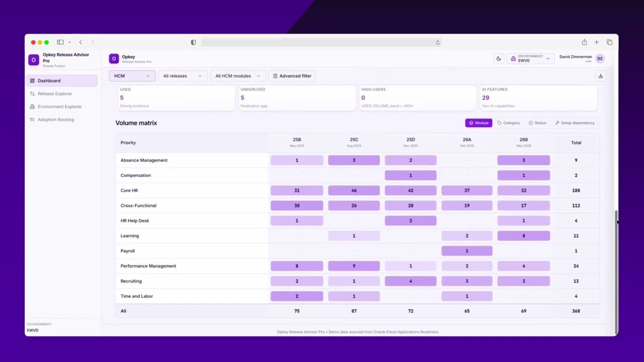Click the download icon button
Screen dimensions: 644x362
coord(600,76)
